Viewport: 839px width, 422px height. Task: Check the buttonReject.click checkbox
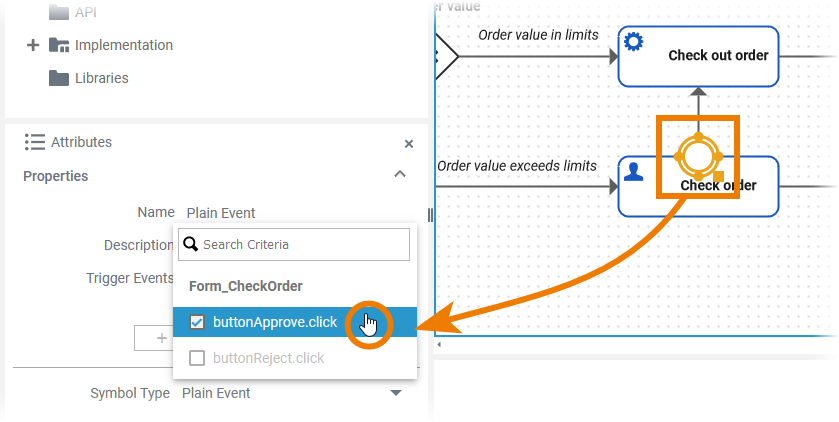point(197,358)
